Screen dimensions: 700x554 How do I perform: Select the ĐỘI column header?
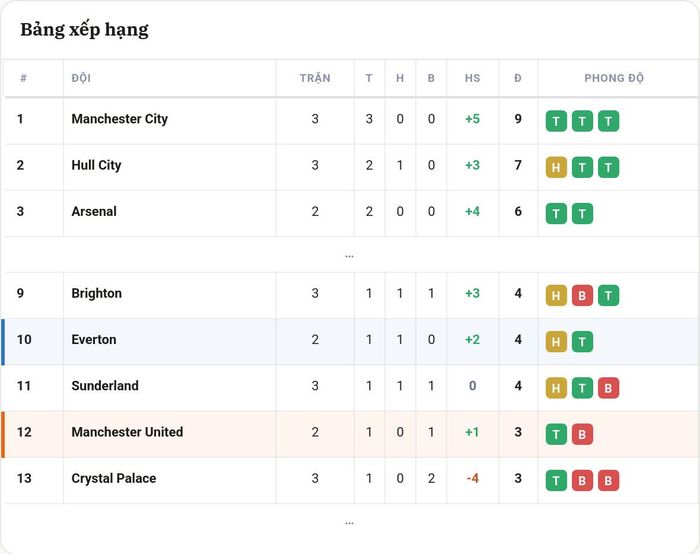[x=81, y=78]
